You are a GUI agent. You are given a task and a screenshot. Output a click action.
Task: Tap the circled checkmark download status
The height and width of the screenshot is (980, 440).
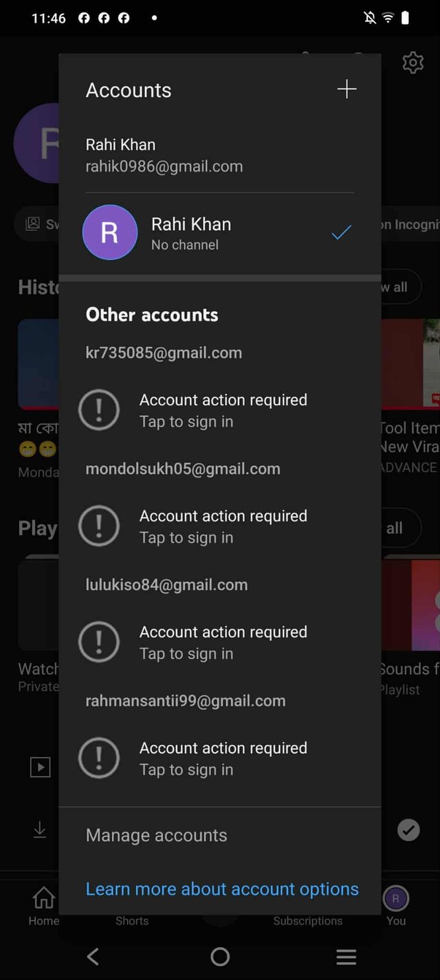point(408,830)
